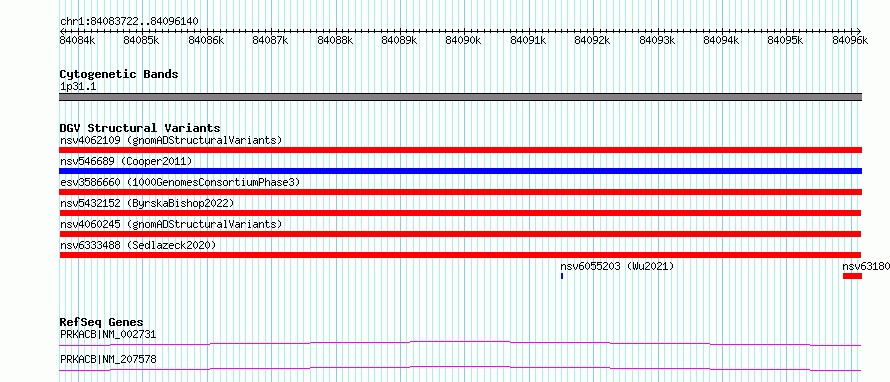Select the RefSeq Genes track title
The image size is (890, 382).
point(102,323)
